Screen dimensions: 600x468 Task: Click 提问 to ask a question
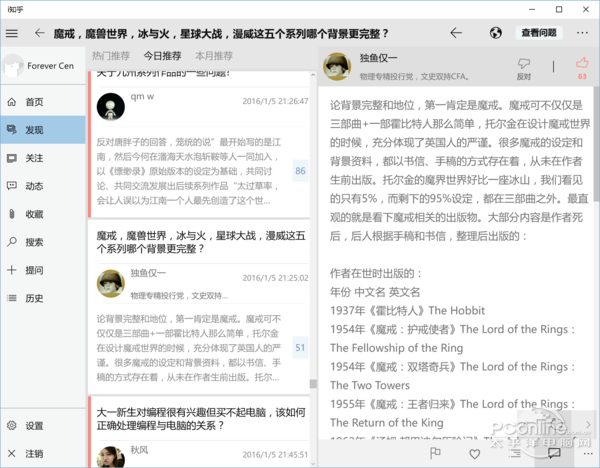(x=43, y=270)
